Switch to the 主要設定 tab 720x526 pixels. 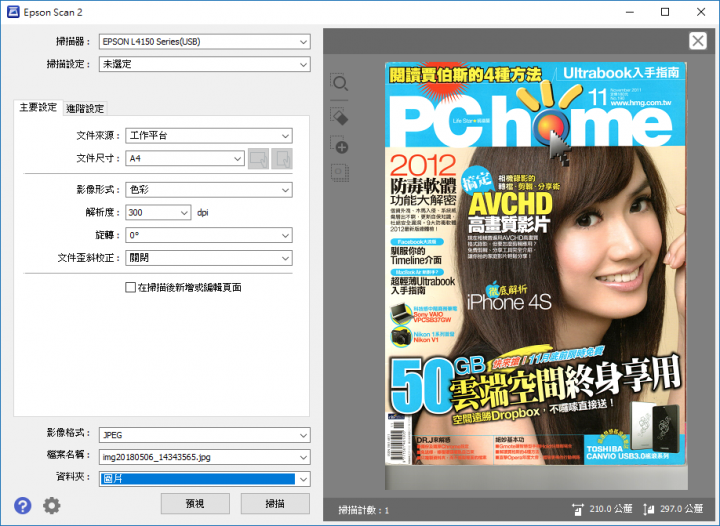pos(38,107)
